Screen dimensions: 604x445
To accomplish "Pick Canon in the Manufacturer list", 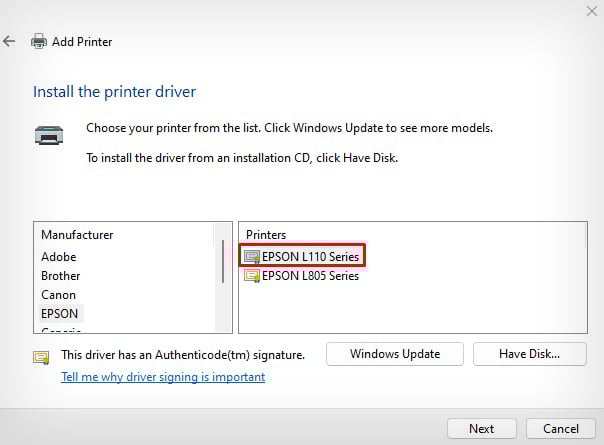I will [x=59, y=295].
